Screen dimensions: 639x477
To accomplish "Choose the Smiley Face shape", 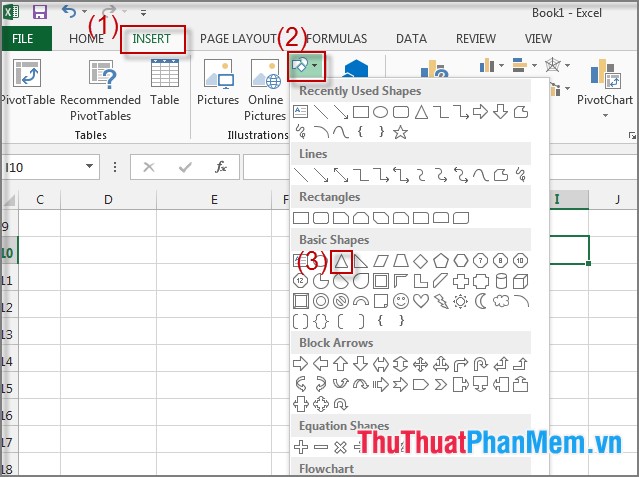I will click(400, 301).
